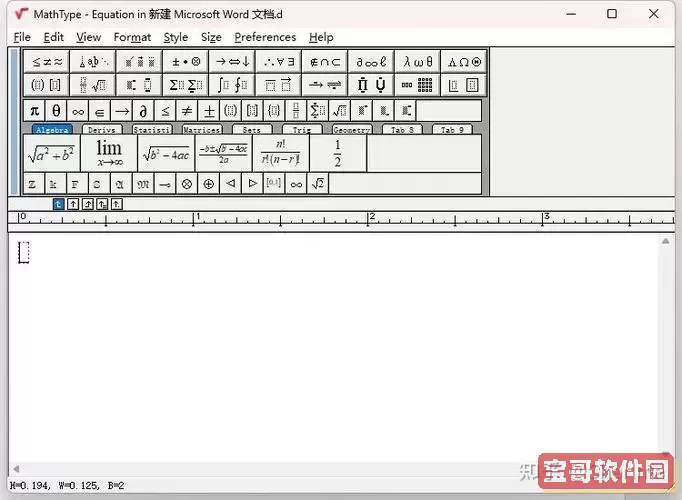Insert the one-half fraction expression
This screenshot has width=682, height=500.
point(338,153)
